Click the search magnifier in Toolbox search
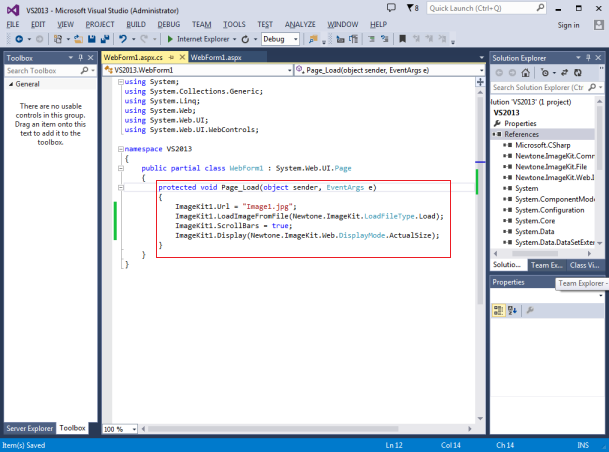Image resolution: width=609 pixels, height=452 pixels. click(x=84, y=70)
